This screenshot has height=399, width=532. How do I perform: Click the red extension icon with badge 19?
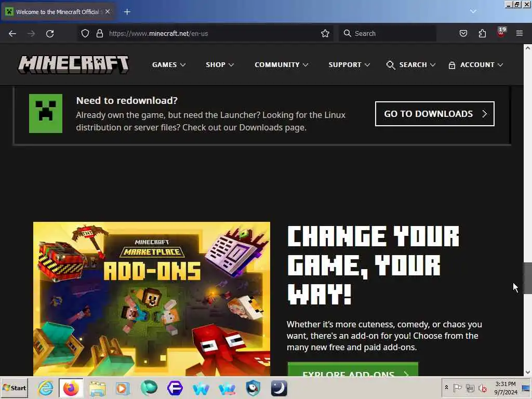coord(501,32)
